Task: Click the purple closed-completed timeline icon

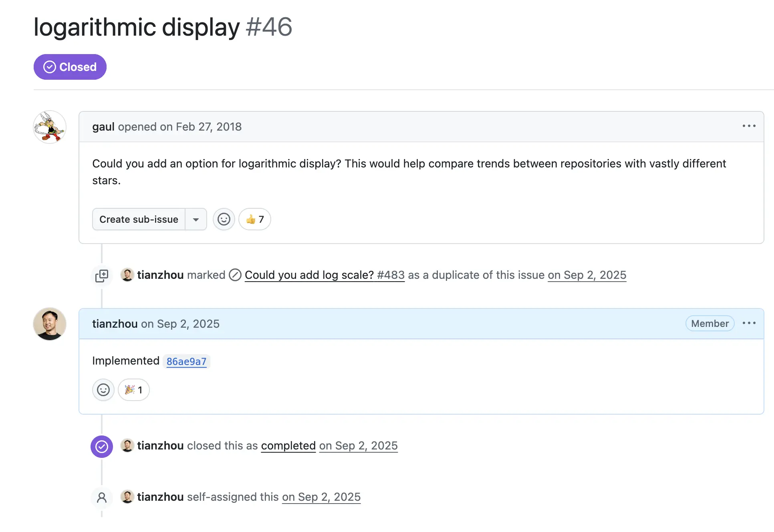Action: coord(102,446)
